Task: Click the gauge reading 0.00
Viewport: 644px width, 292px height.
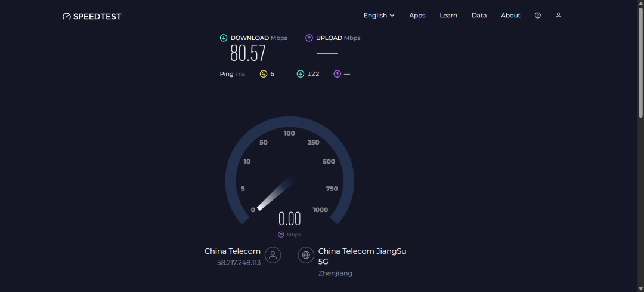Action: click(x=290, y=219)
